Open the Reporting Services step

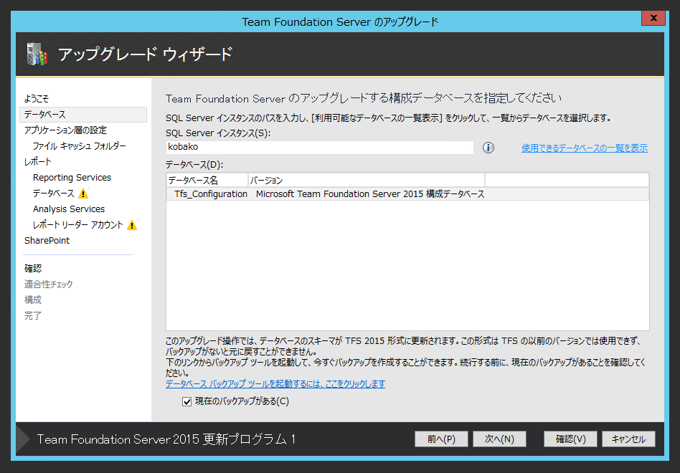pos(72,177)
